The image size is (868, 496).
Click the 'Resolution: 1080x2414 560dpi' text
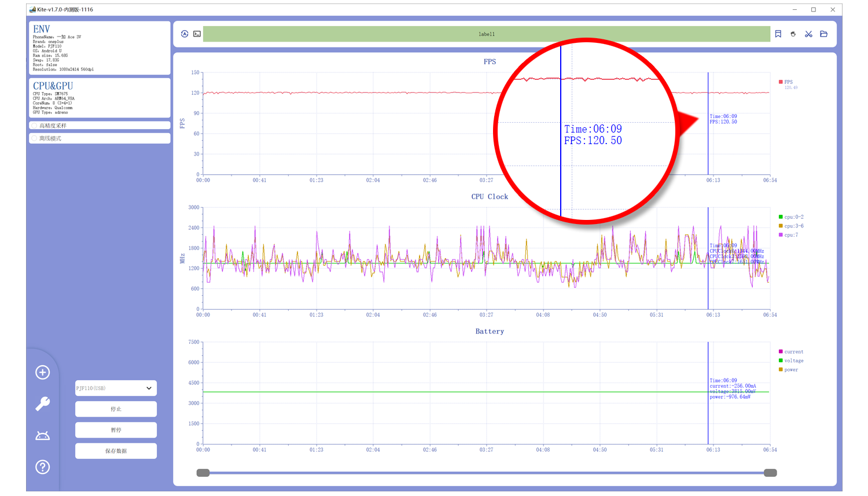click(x=63, y=69)
